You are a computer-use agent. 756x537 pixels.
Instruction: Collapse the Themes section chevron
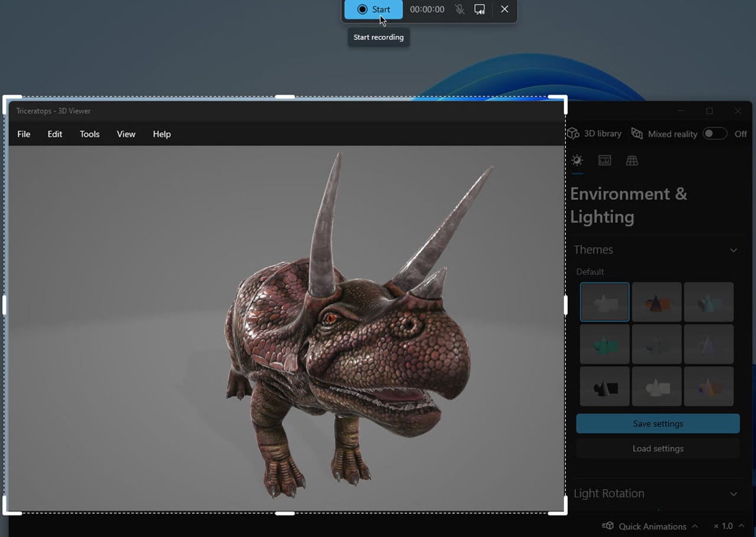734,250
